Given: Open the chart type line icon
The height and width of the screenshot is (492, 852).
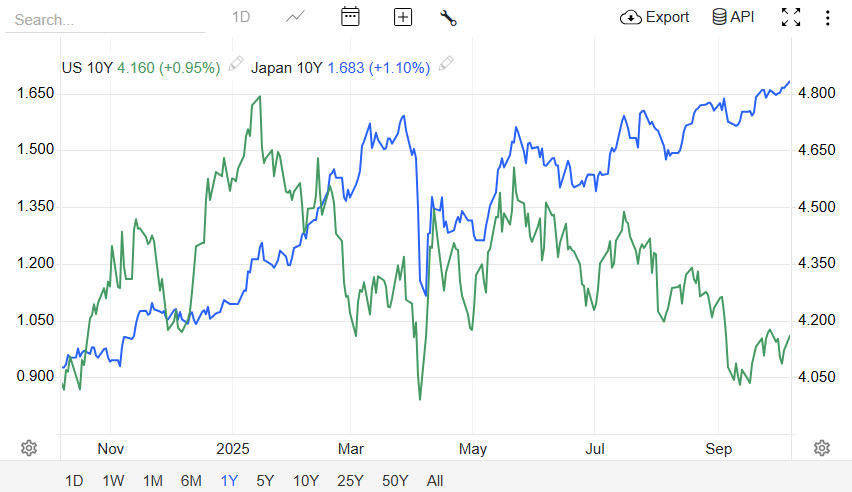Looking at the screenshot, I should (x=295, y=17).
